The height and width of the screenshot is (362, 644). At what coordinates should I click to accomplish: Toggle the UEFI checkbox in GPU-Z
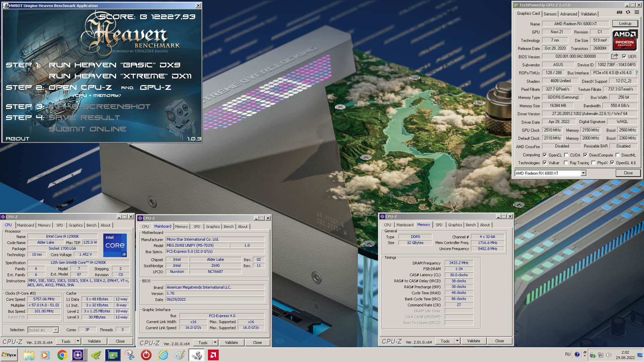624,56
